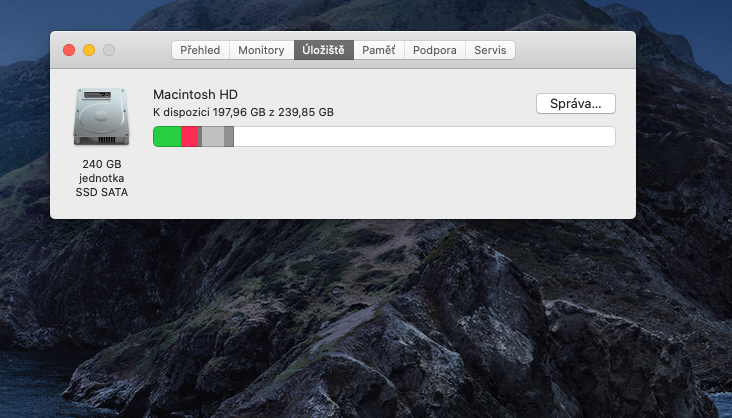The height and width of the screenshot is (418, 732).
Task: Select the Úložiště tab
Action: [323, 50]
